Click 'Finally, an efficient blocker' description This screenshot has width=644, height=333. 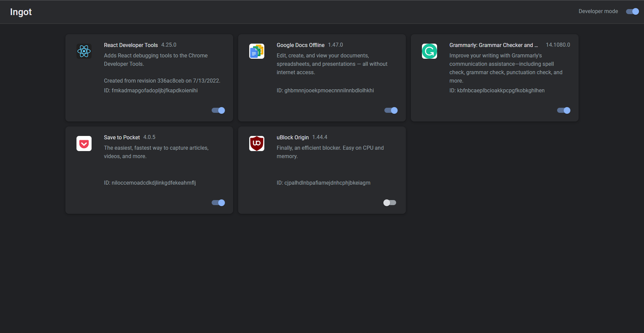330,152
